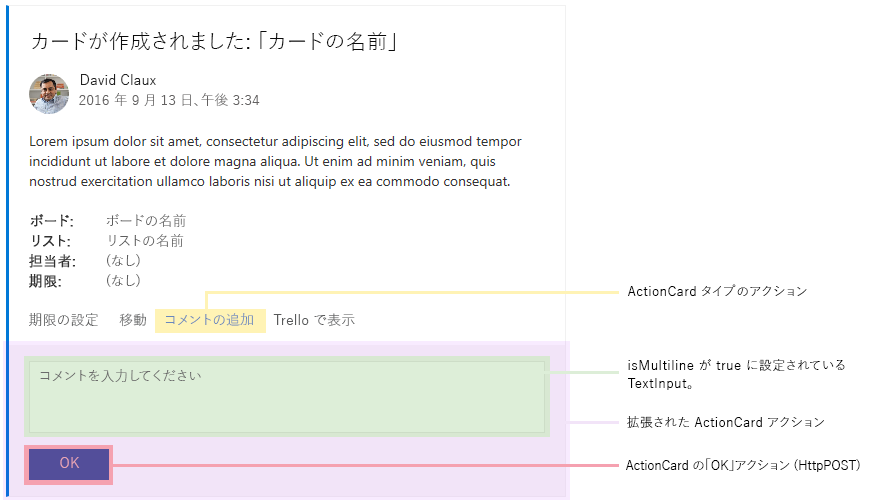The image size is (871, 503).
Task: Click the 期限の設定 action
Action: point(63,320)
